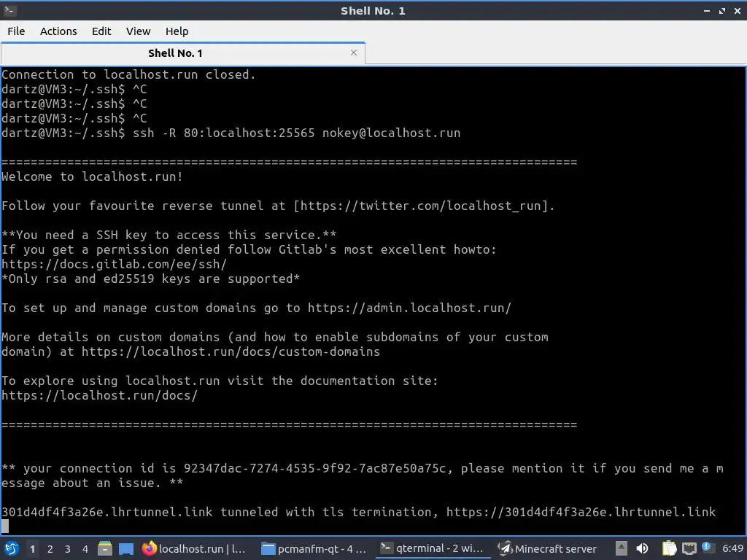This screenshot has width=747, height=560.
Task: Click the '*Only rsa and ed25519 keys are supported*' line
Action: click(150, 279)
